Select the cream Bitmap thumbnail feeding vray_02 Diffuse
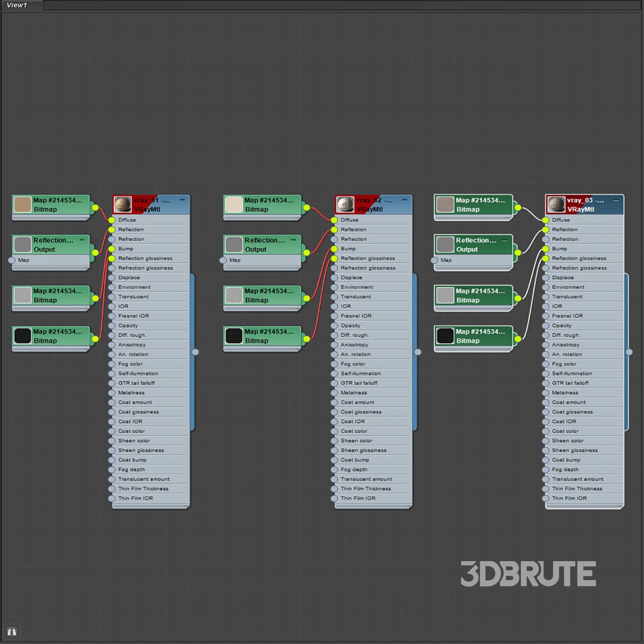Image resolution: width=644 pixels, height=644 pixels. (234, 205)
